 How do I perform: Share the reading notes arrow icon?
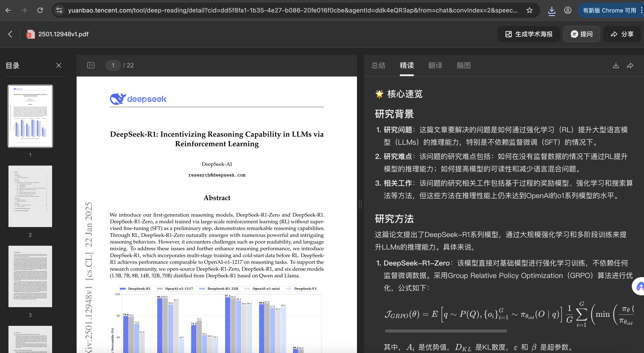coord(630,65)
